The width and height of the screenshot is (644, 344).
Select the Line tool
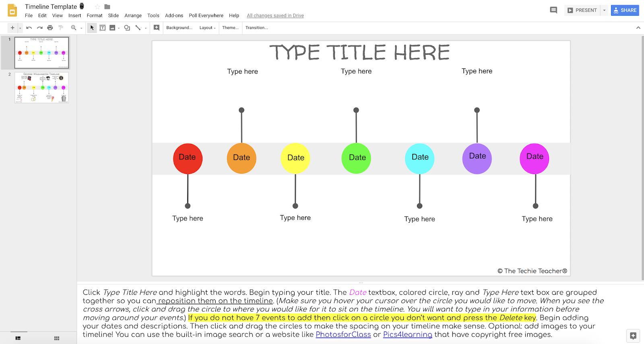138,28
